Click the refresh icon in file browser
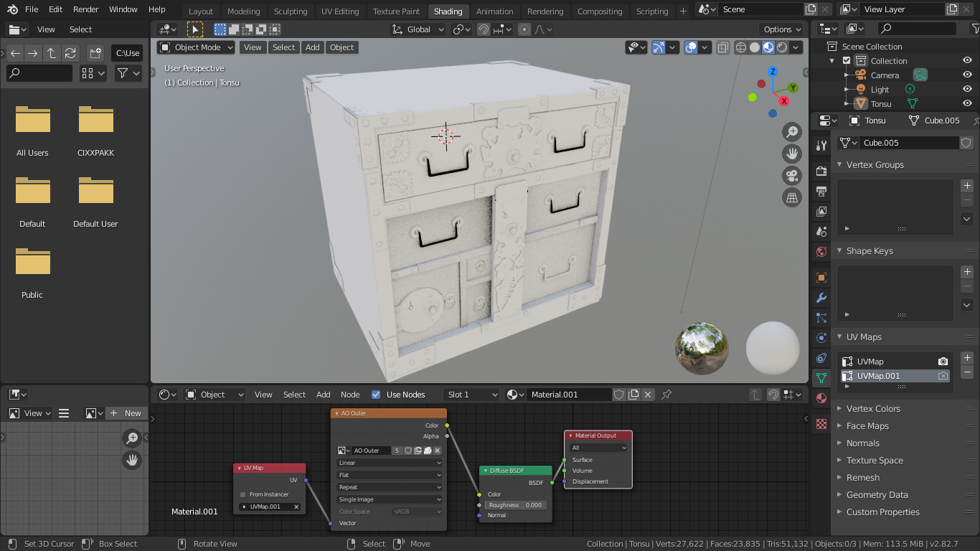 pyautogui.click(x=70, y=53)
